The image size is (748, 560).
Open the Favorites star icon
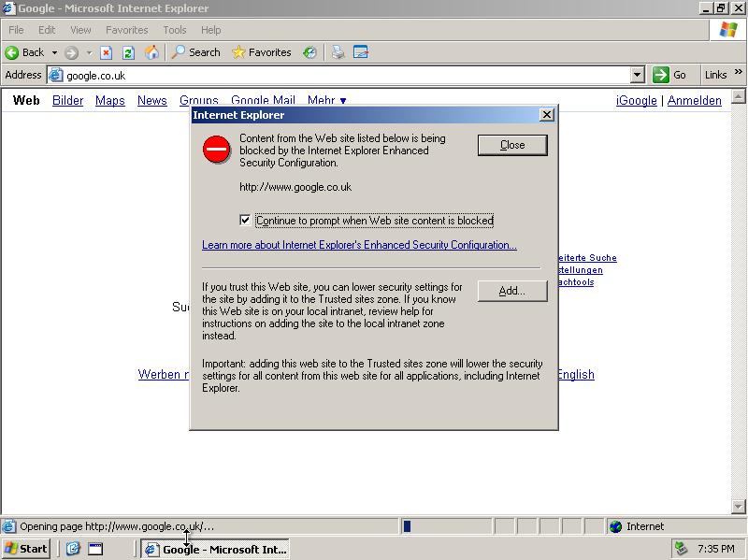[241, 52]
